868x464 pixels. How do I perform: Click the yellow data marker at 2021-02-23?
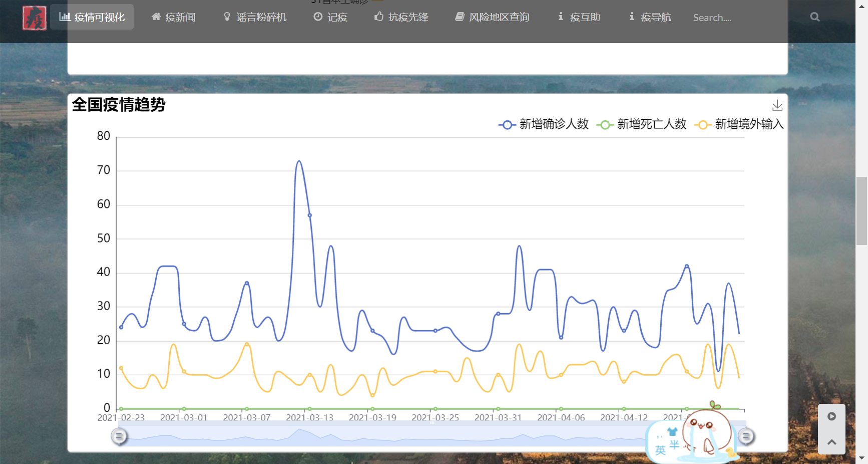pyautogui.click(x=121, y=368)
